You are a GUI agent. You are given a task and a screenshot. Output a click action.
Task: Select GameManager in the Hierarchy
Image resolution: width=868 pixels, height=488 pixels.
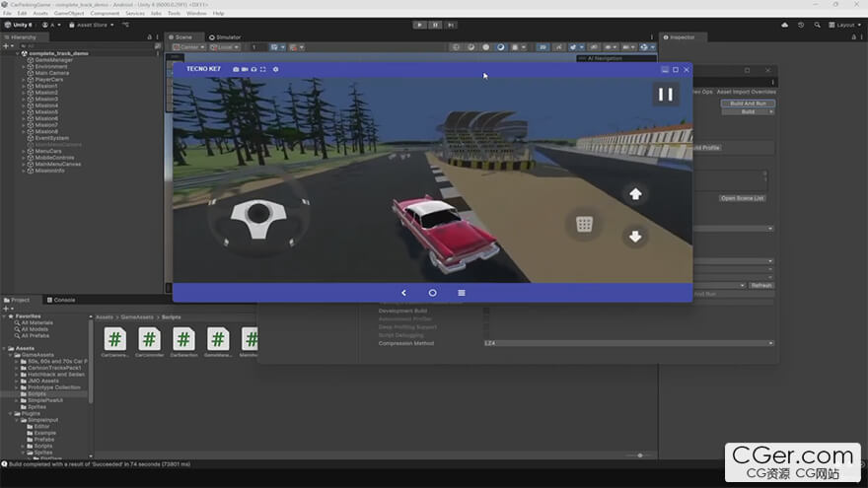tap(53, 60)
